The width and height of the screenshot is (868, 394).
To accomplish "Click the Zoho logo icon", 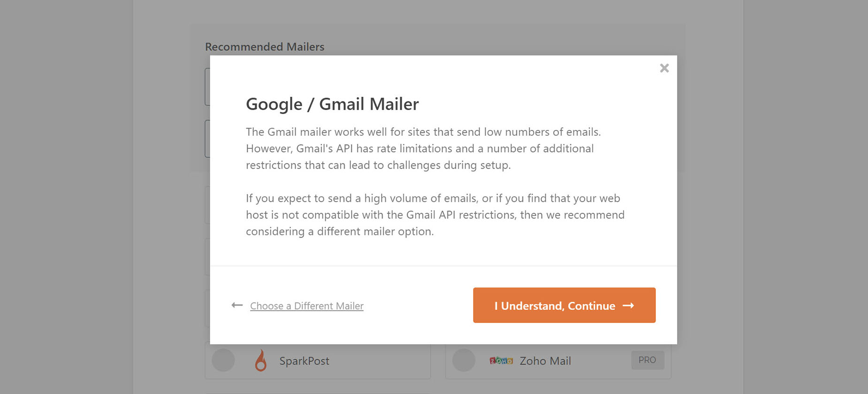I will tap(501, 361).
